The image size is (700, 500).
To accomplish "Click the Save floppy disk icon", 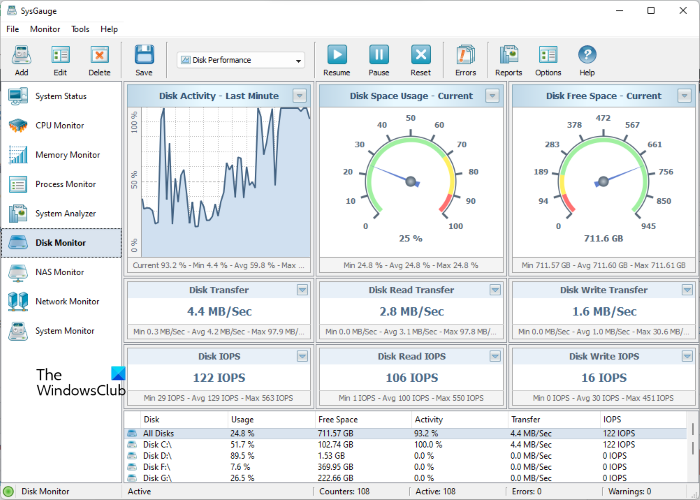I will click(x=144, y=55).
